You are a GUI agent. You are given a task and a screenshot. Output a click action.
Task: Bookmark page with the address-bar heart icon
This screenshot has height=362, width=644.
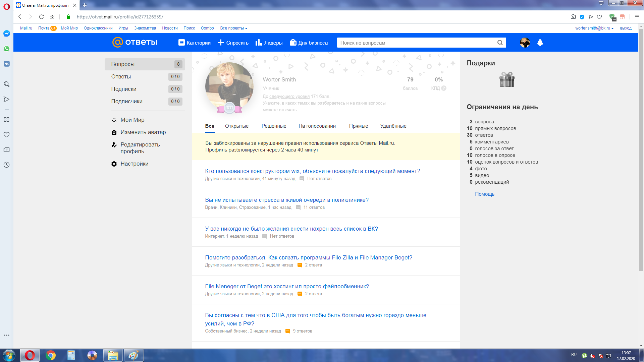pyautogui.click(x=599, y=17)
